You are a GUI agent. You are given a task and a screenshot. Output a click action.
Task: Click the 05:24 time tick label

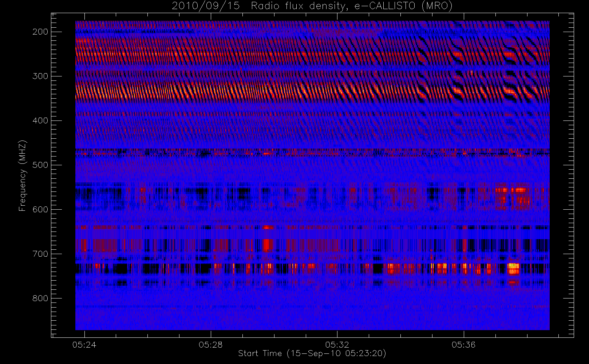click(84, 345)
